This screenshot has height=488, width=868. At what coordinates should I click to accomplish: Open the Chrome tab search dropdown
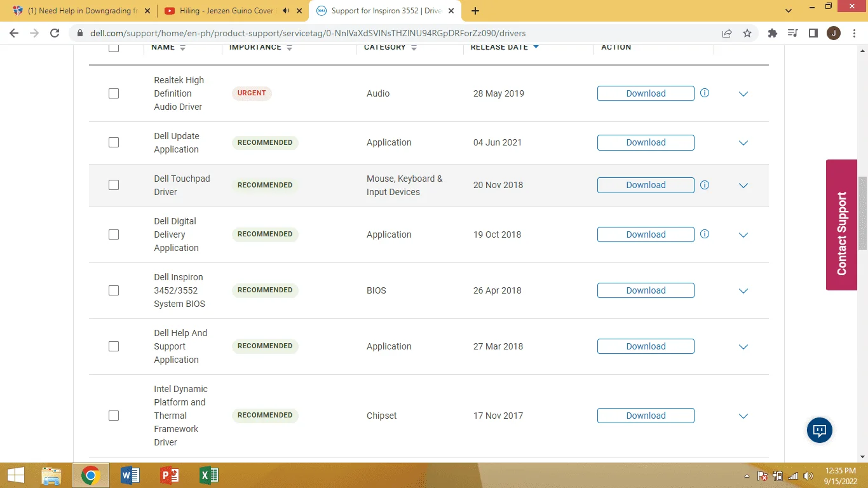[789, 11]
